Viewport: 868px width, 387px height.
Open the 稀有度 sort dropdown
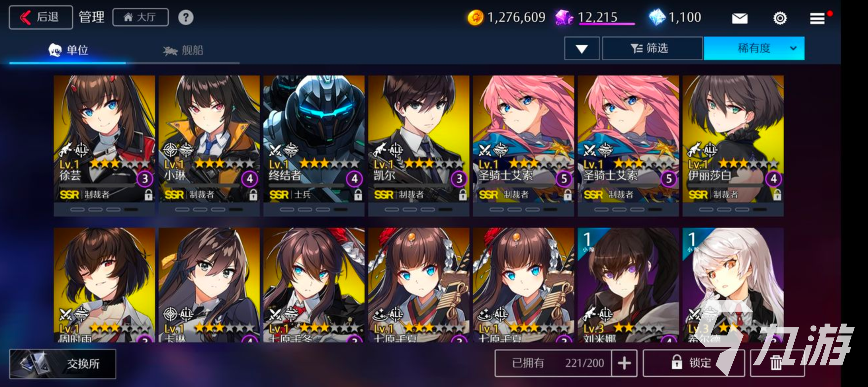[x=754, y=49]
